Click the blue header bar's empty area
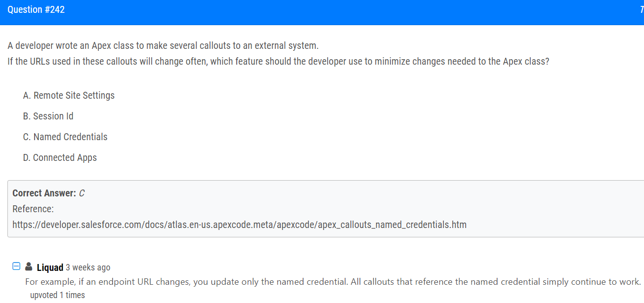 click(x=346, y=12)
